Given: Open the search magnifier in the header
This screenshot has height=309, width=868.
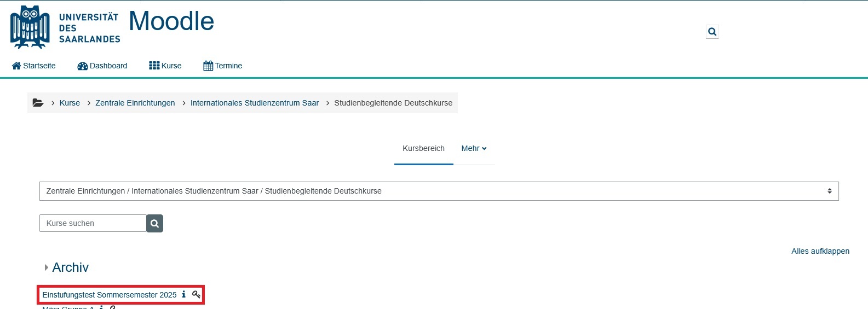Looking at the screenshot, I should tap(712, 32).
